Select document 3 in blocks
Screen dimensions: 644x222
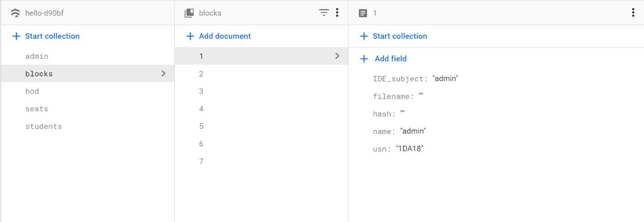201,91
